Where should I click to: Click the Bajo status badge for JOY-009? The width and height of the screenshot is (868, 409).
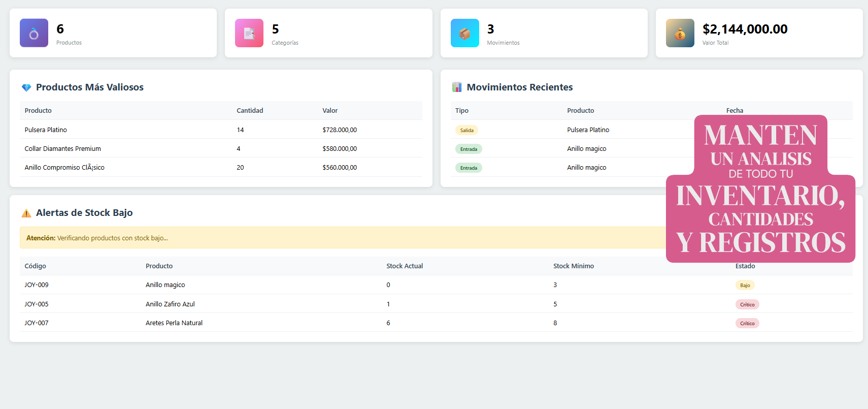745,285
